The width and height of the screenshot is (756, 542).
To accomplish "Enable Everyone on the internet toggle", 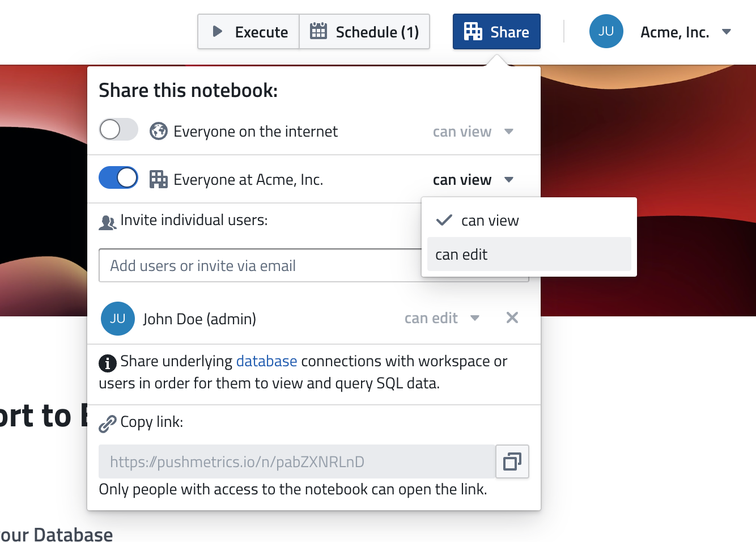I will pyautogui.click(x=118, y=130).
